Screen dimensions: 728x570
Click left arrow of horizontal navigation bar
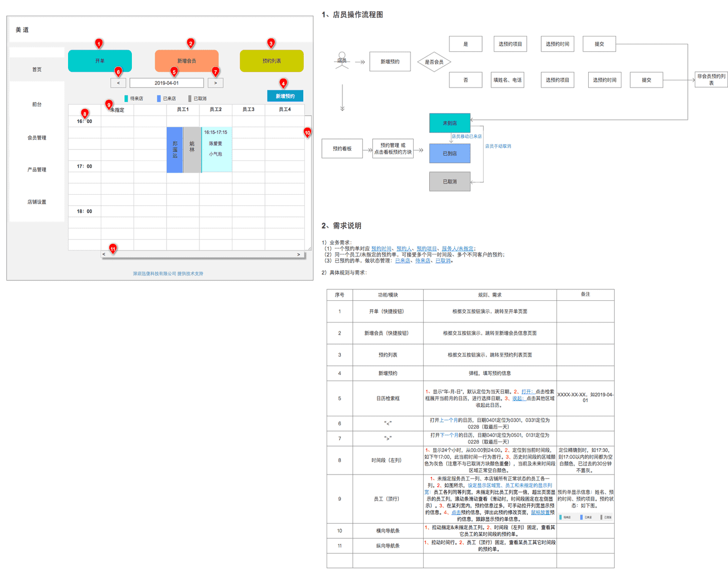click(x=104, y=254)
